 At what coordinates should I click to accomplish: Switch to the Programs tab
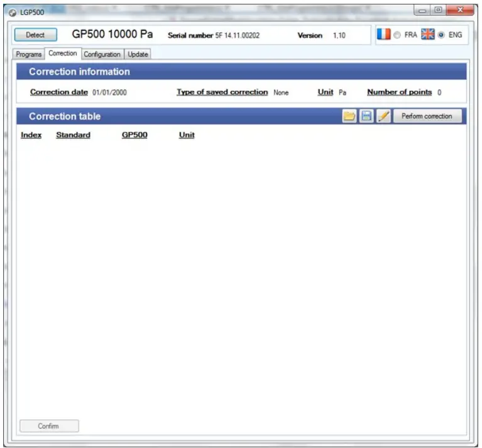coord(28,55)
